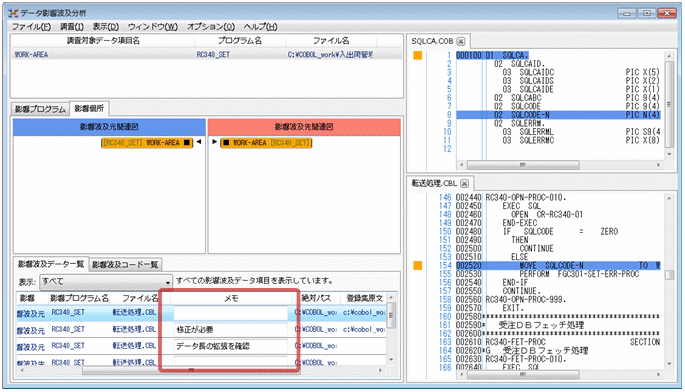Select highlighted line MOVE SQLCODE-N
Viewport: 685px width, 392px height.
(x=558, y=265)
